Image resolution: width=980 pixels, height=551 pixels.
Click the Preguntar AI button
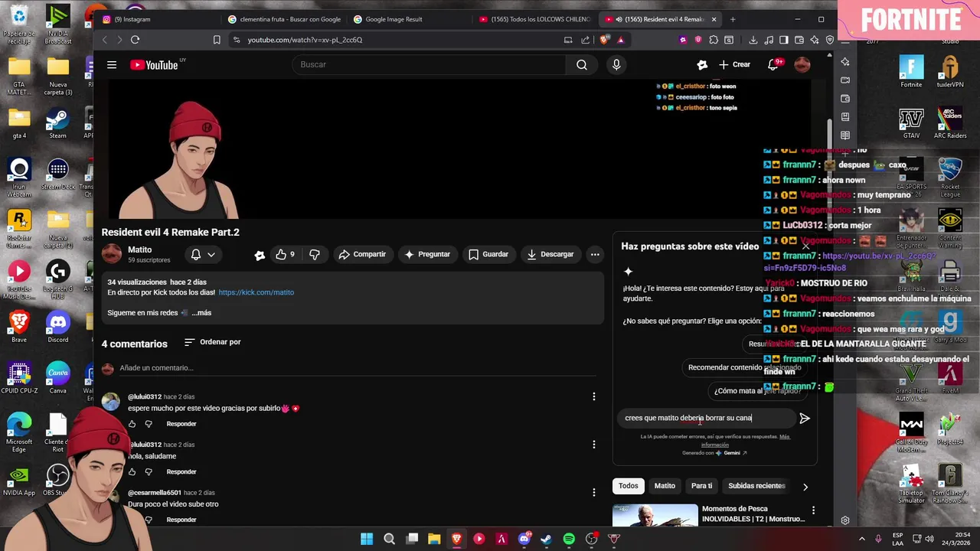pyautogui.click(x=427, y=254)
